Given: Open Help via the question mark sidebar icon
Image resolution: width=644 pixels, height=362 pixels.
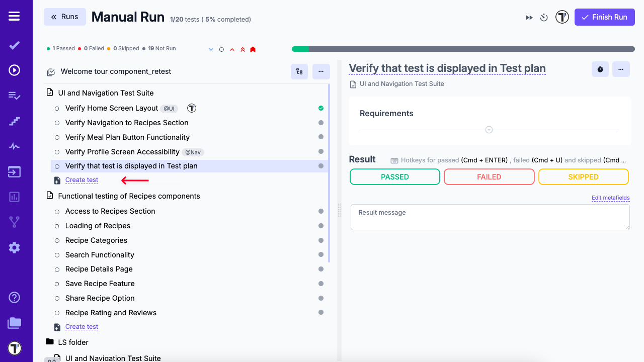Looking at the screenshot, I should coord(14,298).
